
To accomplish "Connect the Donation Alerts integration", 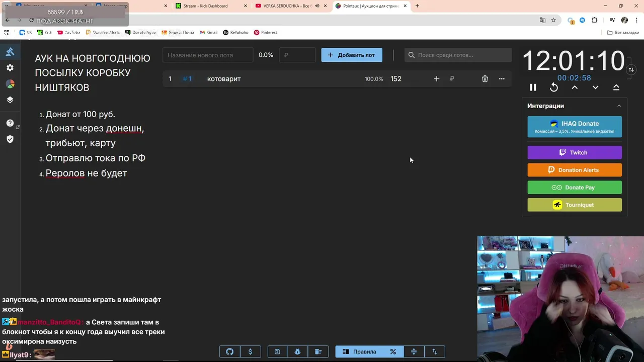I will pyautogui.click(x=575, y=170).
